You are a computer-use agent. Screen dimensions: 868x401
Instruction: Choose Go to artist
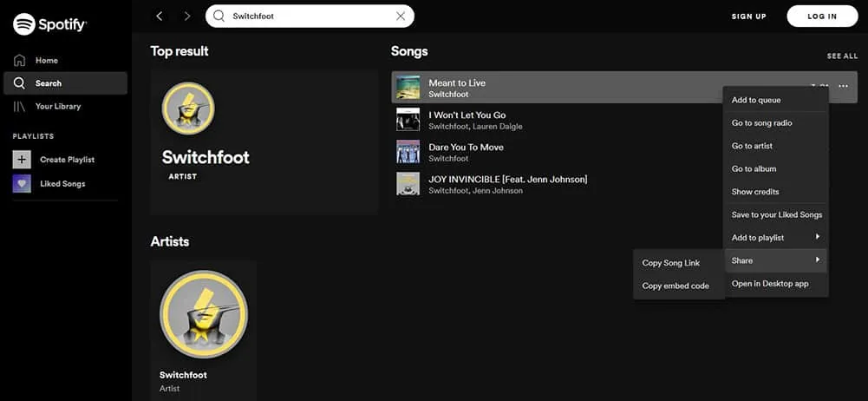[775, 146]
